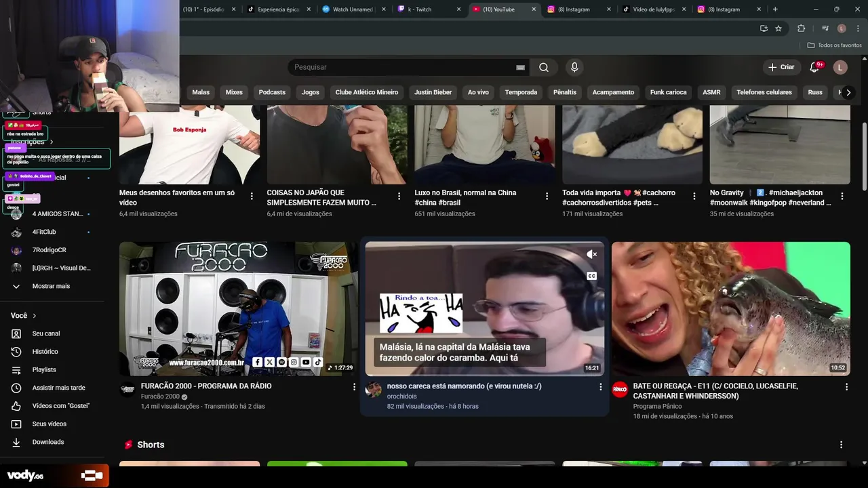
Task: Select the Funk carioca chip
Action: click(x=669, y=92)
